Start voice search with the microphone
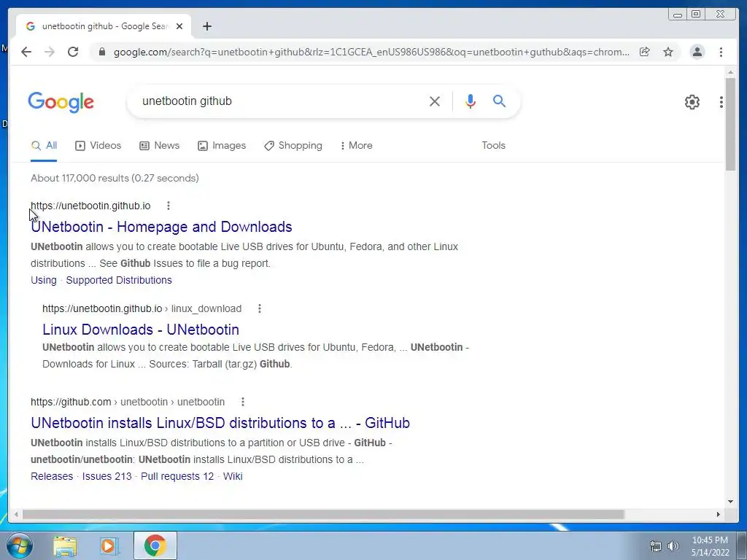This screenshot has width=747, height=560. click(471, 101)
